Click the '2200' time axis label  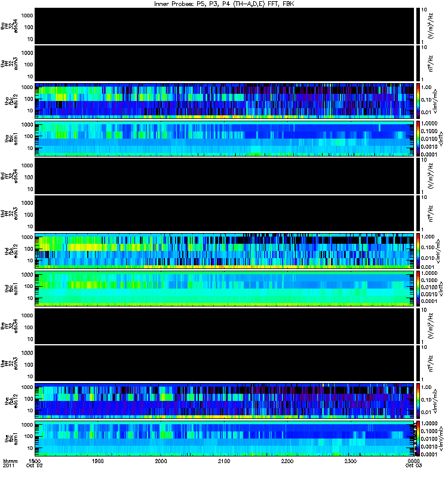(287, 461)
